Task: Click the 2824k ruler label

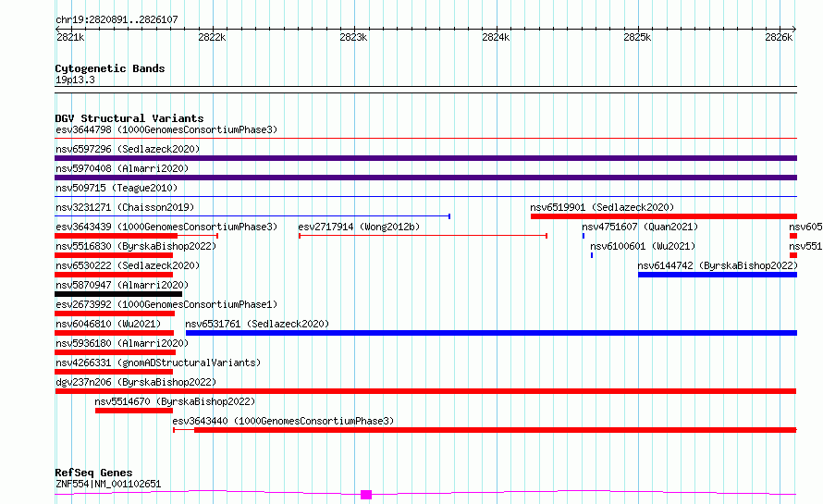Action: click(x=496, y=37)
